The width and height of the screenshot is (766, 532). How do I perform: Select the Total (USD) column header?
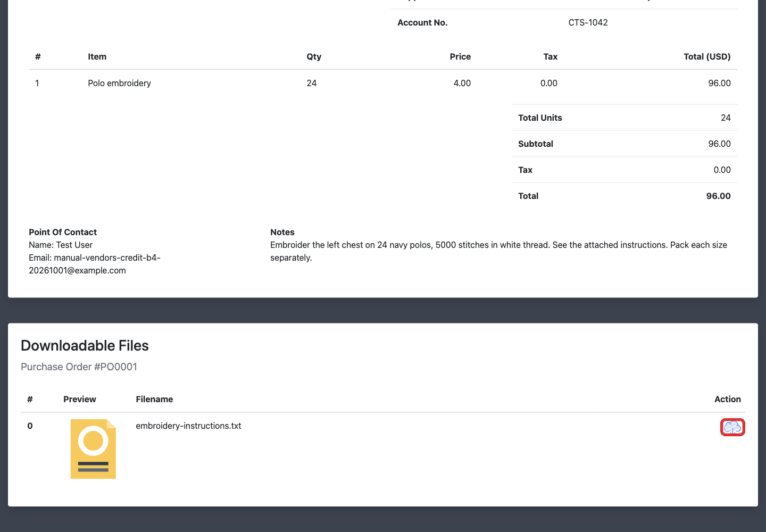[707, 56]
